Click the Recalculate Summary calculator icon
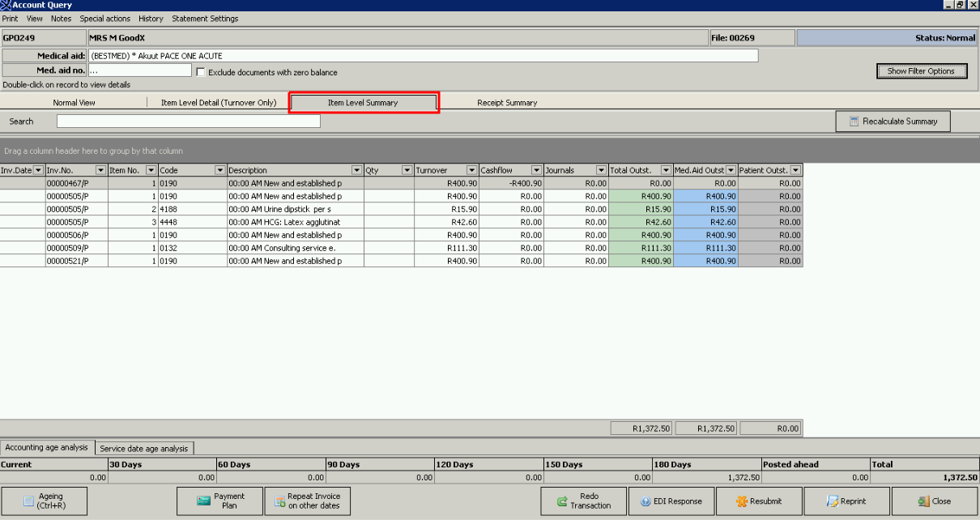The width and height of the screenshot is (980, 520). coord(854,121)
